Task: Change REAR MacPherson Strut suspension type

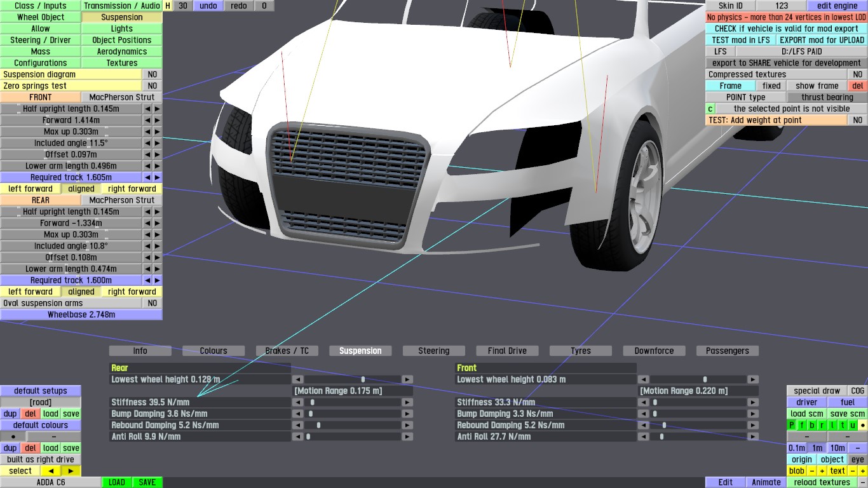Action: [x=122, y=200]
